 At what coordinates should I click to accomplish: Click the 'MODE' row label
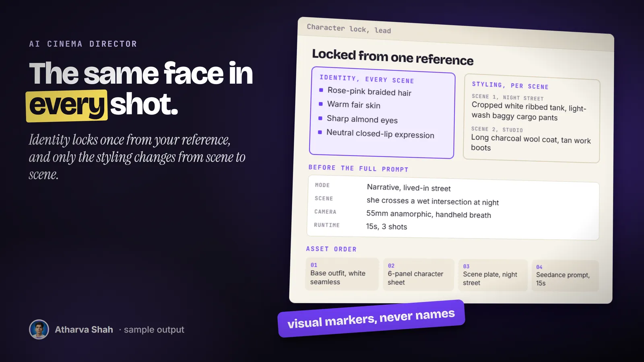(x=322, y=185)
